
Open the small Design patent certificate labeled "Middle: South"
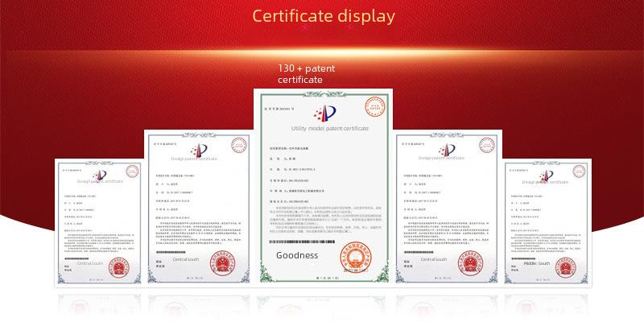[x=547, y=223]
